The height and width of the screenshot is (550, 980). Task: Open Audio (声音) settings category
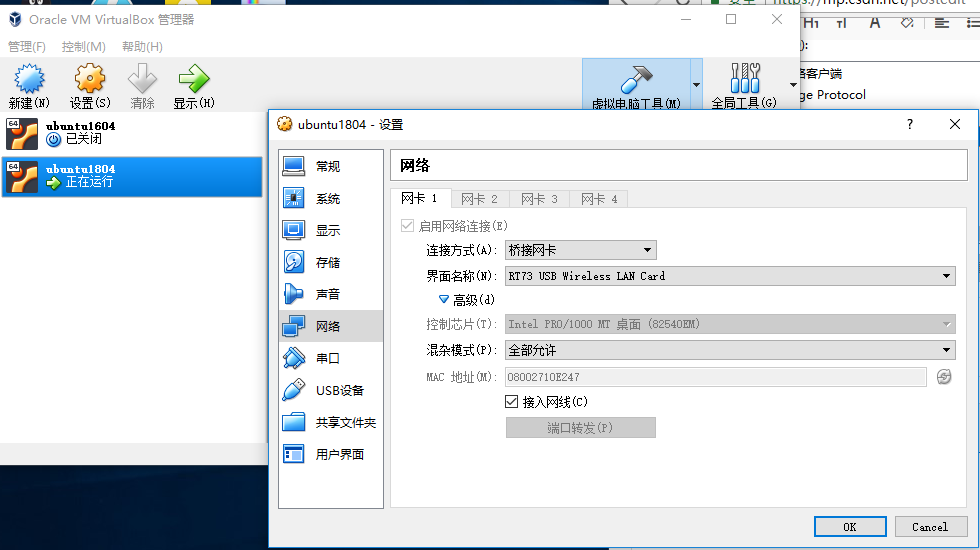331,294
